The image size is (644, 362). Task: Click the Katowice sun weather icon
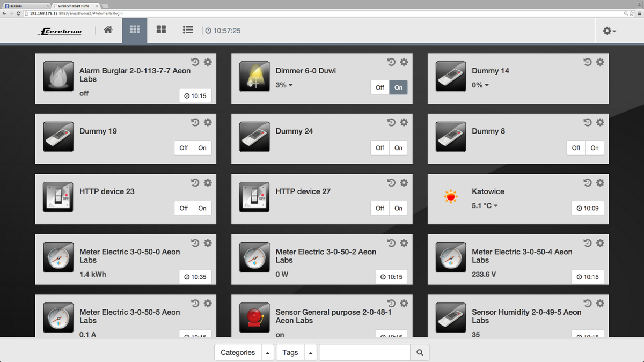click(450, 197)
